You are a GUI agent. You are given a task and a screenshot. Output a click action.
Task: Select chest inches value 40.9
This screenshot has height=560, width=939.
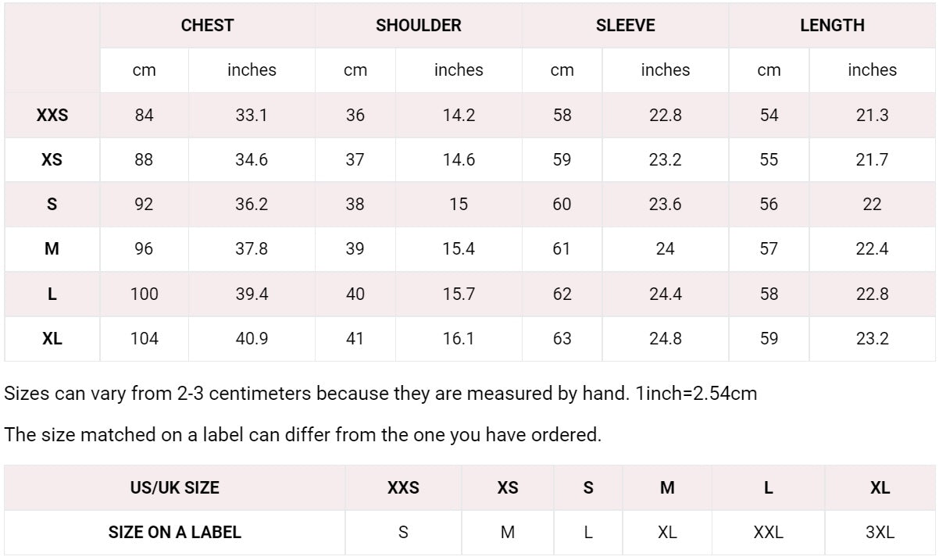(x=252, y=339)
